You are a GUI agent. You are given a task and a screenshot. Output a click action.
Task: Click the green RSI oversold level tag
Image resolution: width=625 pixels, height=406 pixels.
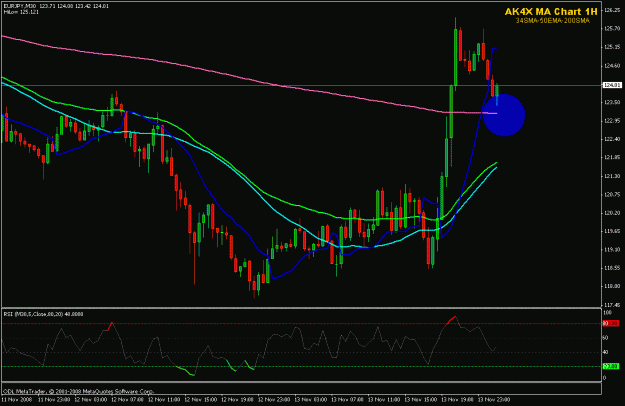611,366
